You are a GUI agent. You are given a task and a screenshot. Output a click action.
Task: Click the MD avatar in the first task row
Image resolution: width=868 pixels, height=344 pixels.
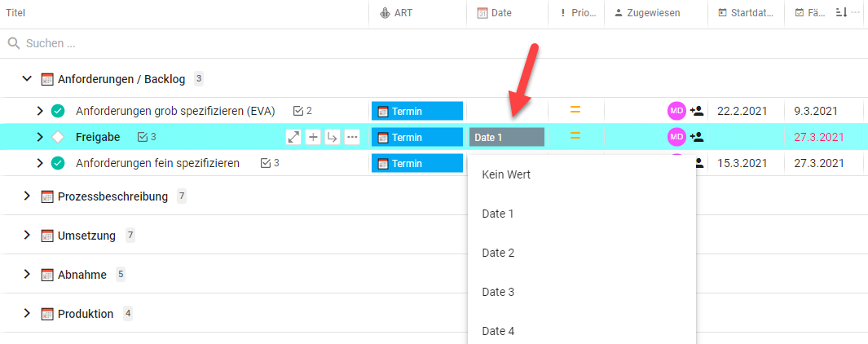pyautogui.click(x=676, y=111)
